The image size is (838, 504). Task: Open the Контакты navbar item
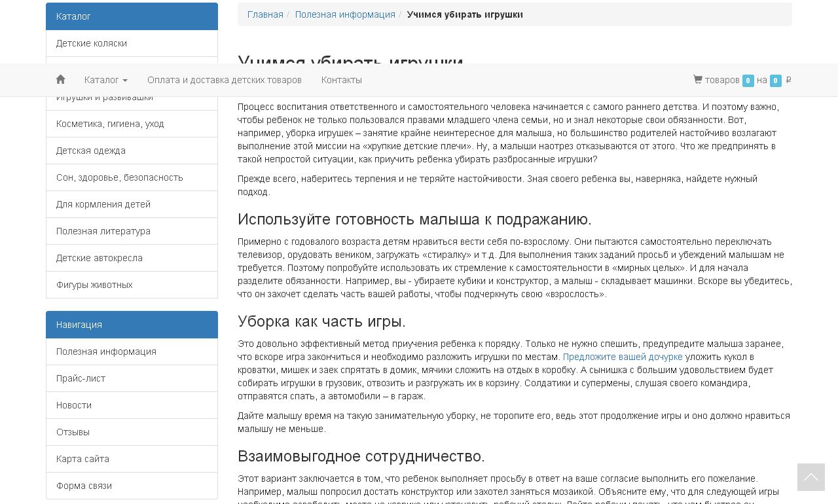click(x=342, y=80)
